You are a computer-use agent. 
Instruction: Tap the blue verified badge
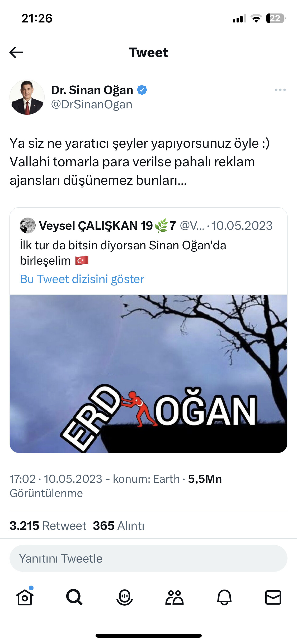pyautogui.click(x=142, y=90)
